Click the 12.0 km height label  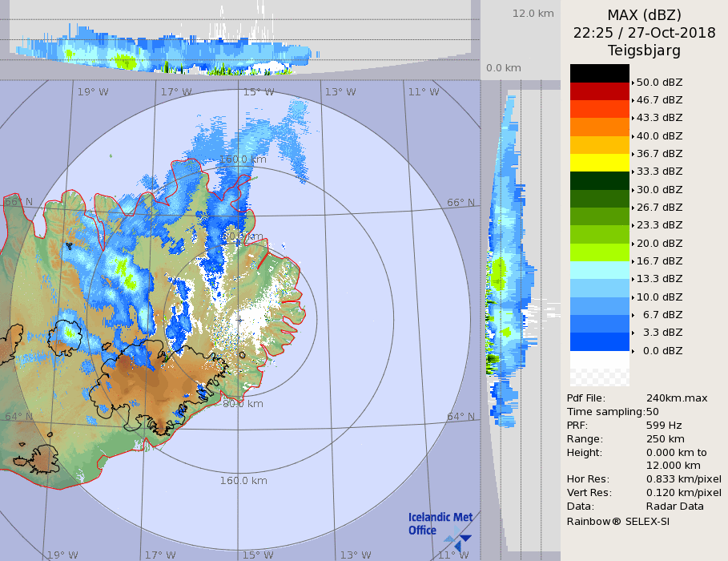(533, 14)
